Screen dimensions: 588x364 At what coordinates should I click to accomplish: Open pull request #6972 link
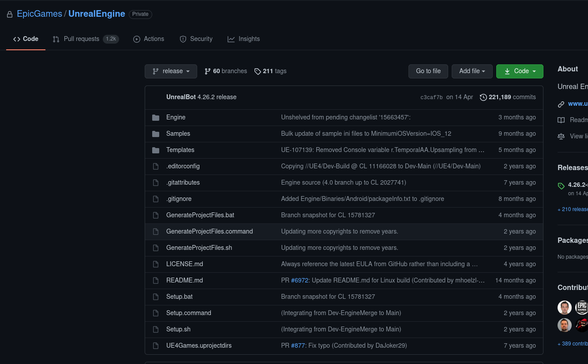point(300,280)
